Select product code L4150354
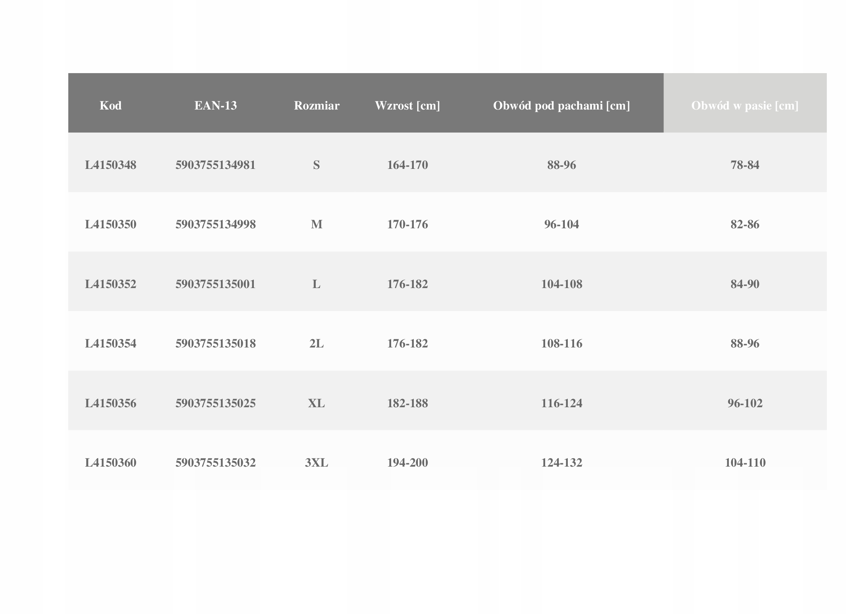The image size is (868, 614). (x=110, y=344)
